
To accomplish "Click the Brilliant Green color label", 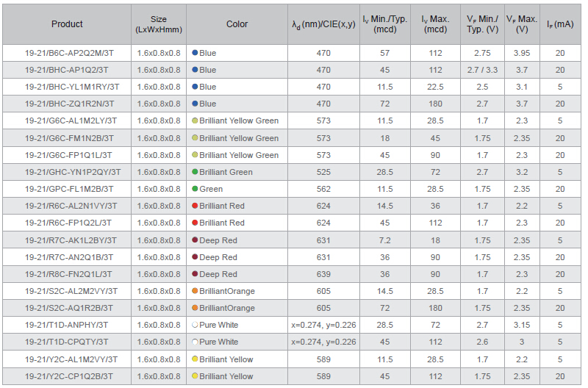I will (226, 173).
